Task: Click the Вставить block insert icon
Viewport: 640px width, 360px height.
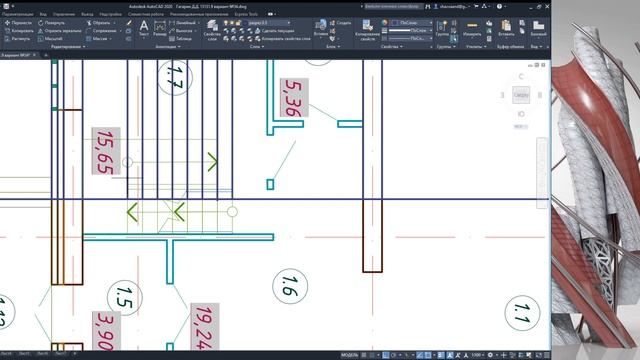Action: click(321, 28)
